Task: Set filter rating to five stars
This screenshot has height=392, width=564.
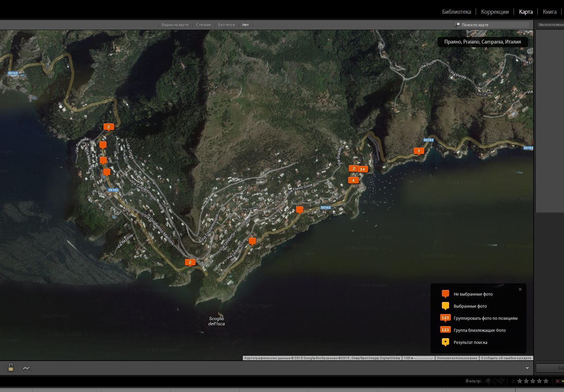Action: tap(546, 381)
